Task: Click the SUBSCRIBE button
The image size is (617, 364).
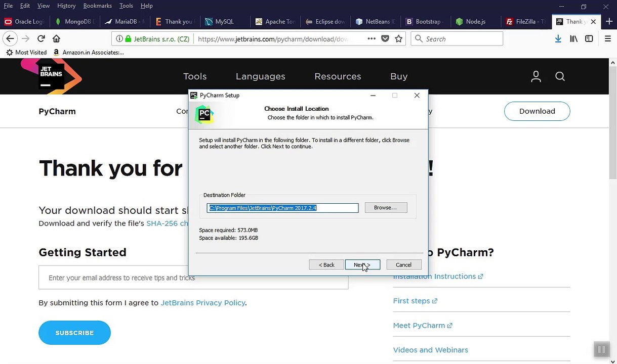Action: [x=74, y=333]
